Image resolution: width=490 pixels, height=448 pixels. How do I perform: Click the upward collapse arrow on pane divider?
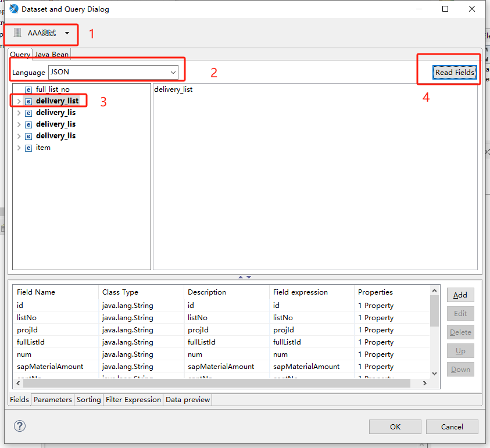(241, 277)
